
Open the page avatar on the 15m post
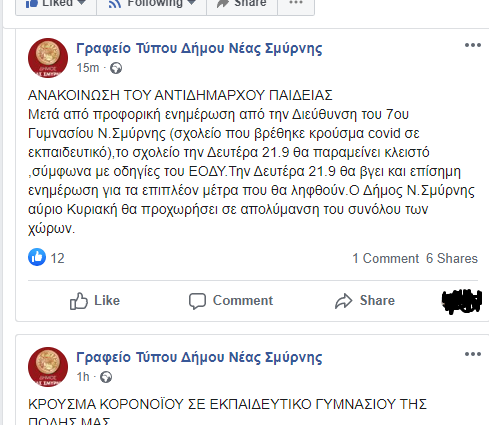pyautogui.click(x=48, y=58)
